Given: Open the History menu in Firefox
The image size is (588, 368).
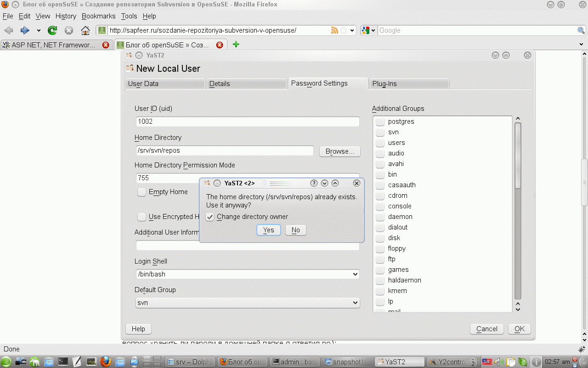Looking at the screenshot, I should 66,16.
